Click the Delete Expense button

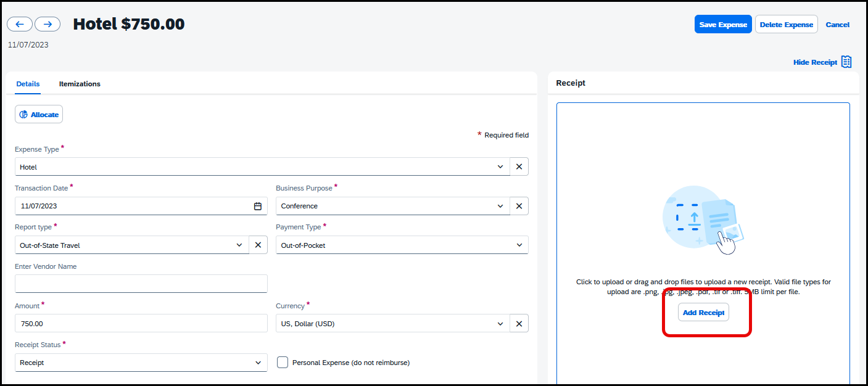[786, 24]
